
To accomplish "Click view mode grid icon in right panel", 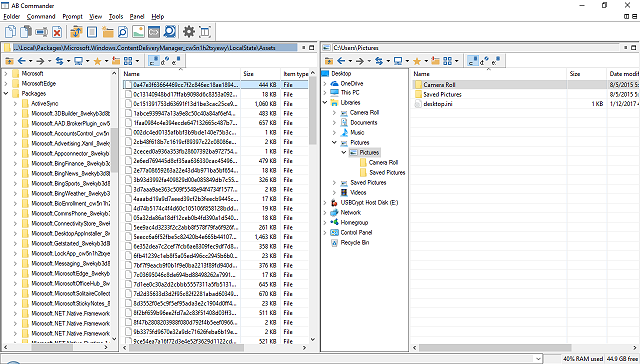I will (448, 61).
